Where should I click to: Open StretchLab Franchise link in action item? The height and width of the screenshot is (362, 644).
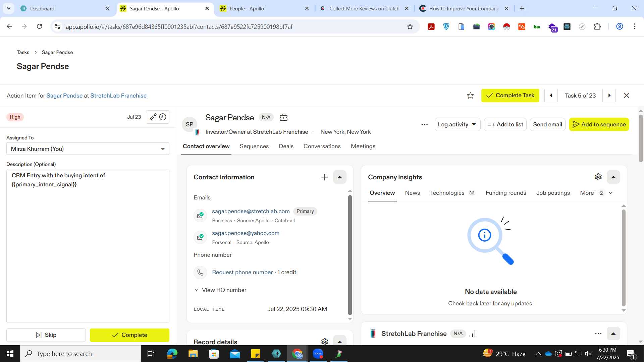click(118, 96)
